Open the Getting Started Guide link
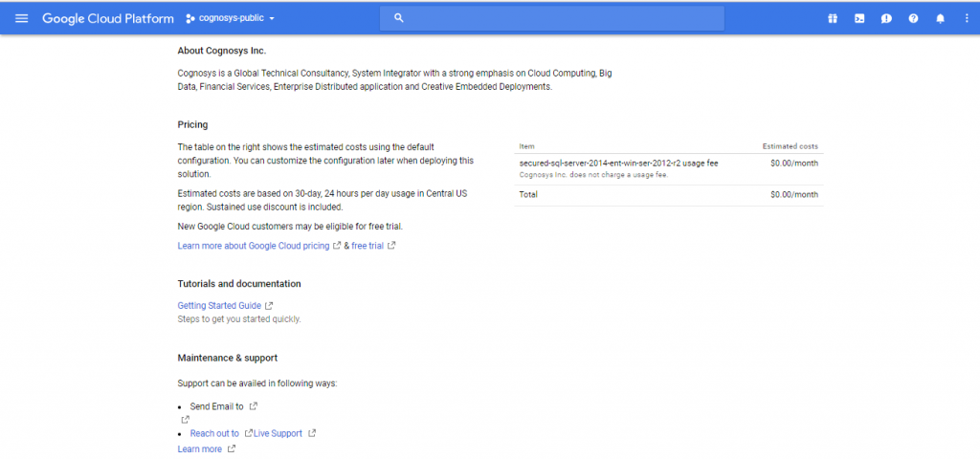Viewport: 980px width, 459px height. [x=219, y=305]
